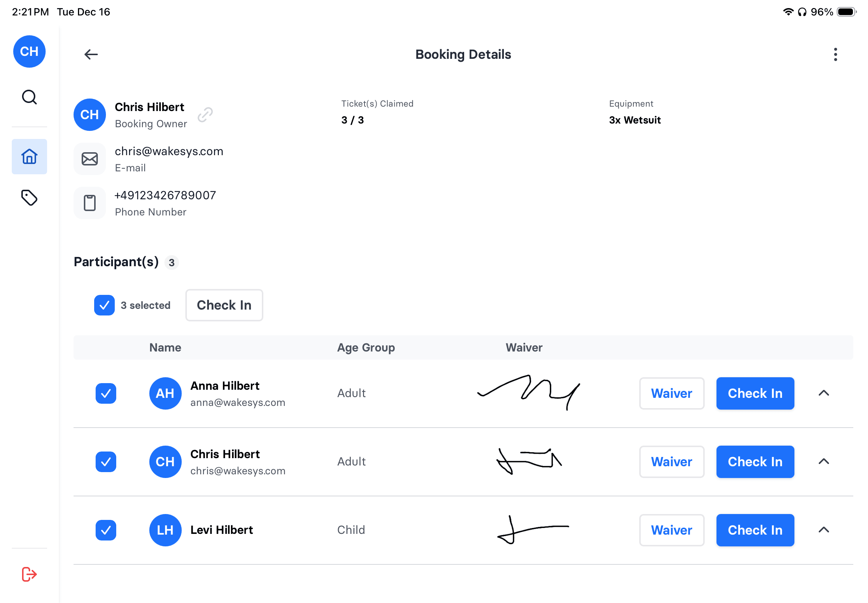Click the logout icon at bottom left
This screenshot has width=868, height=603.
point(29,574)
